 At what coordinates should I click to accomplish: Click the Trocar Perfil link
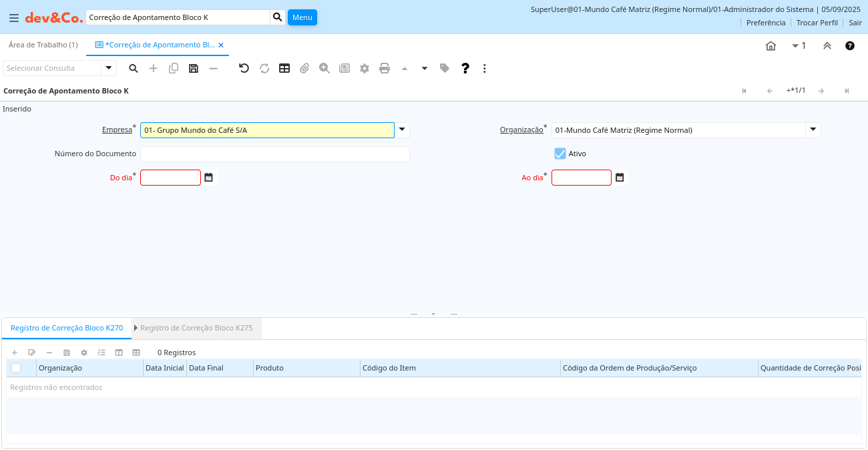(817, 23)
